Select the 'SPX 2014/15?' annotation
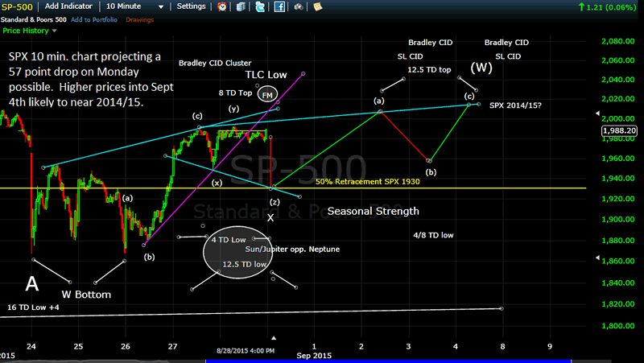644x363 pixels. pos(515,105)
